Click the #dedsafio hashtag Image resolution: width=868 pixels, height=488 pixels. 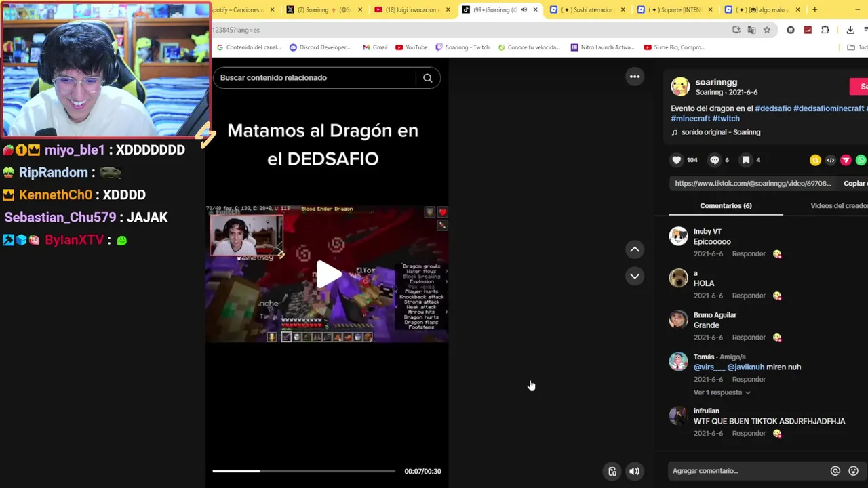click(773, 108)
